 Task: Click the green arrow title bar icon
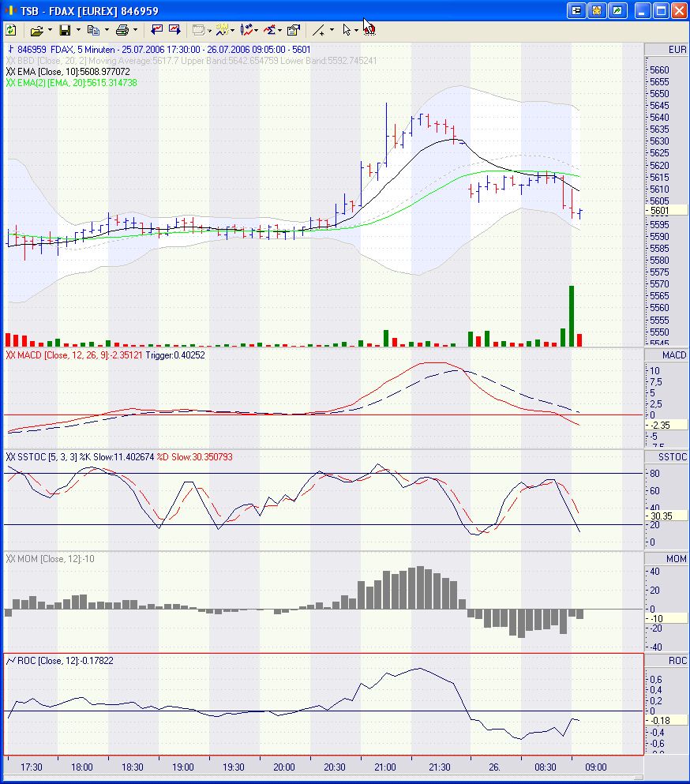point(616,10)
